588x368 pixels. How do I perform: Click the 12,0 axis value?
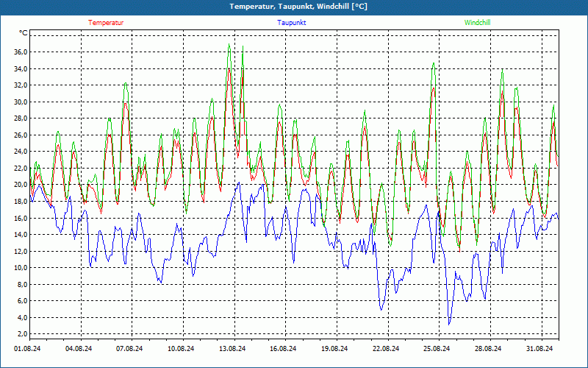[x=21, y=251]
